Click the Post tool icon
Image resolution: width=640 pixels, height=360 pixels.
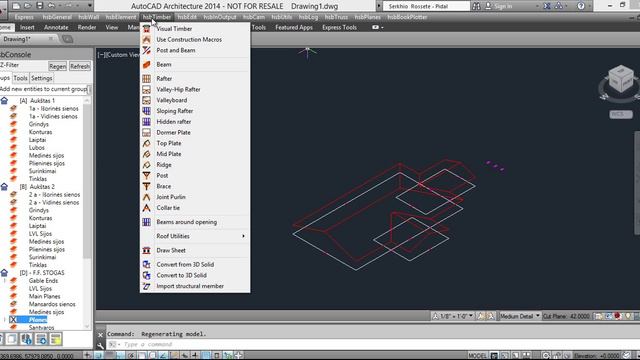pos(147,176)
